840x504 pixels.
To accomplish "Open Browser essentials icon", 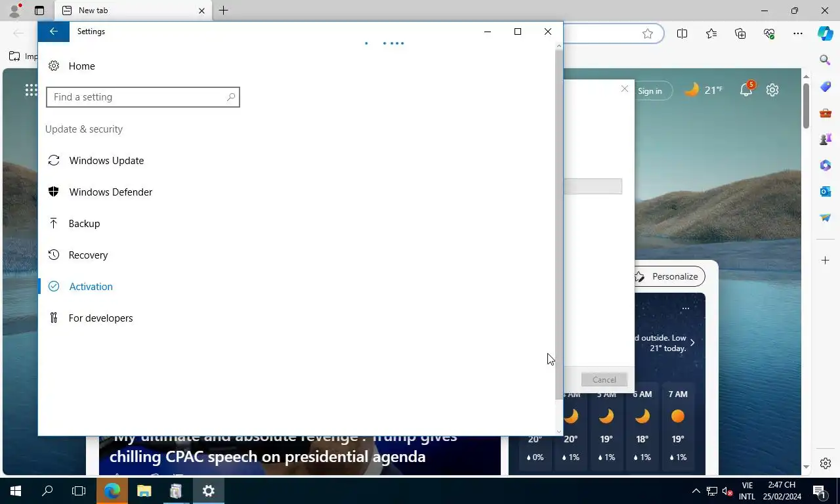I will 769,33.
